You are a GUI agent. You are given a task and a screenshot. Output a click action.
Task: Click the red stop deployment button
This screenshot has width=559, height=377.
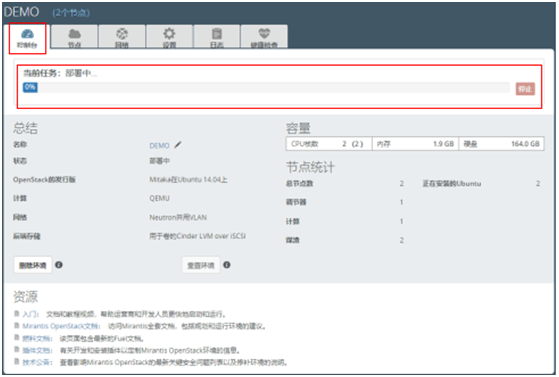coord(525,88)
